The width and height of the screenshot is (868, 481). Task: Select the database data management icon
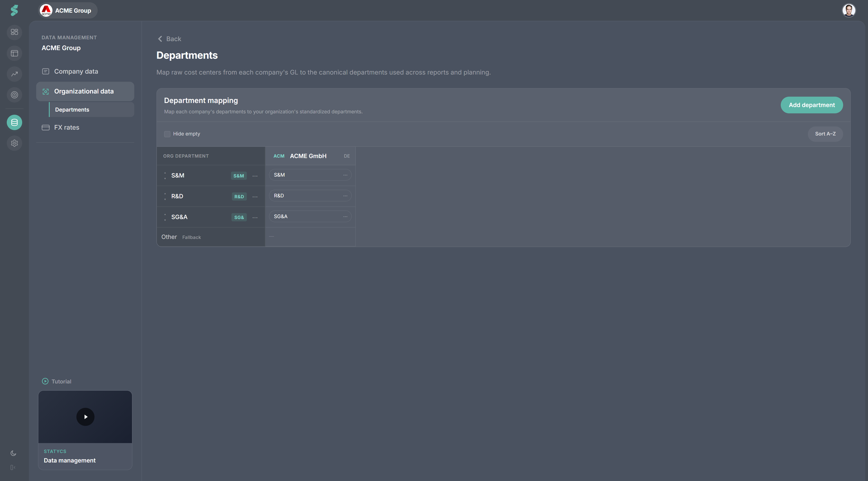tap(14, 122)
